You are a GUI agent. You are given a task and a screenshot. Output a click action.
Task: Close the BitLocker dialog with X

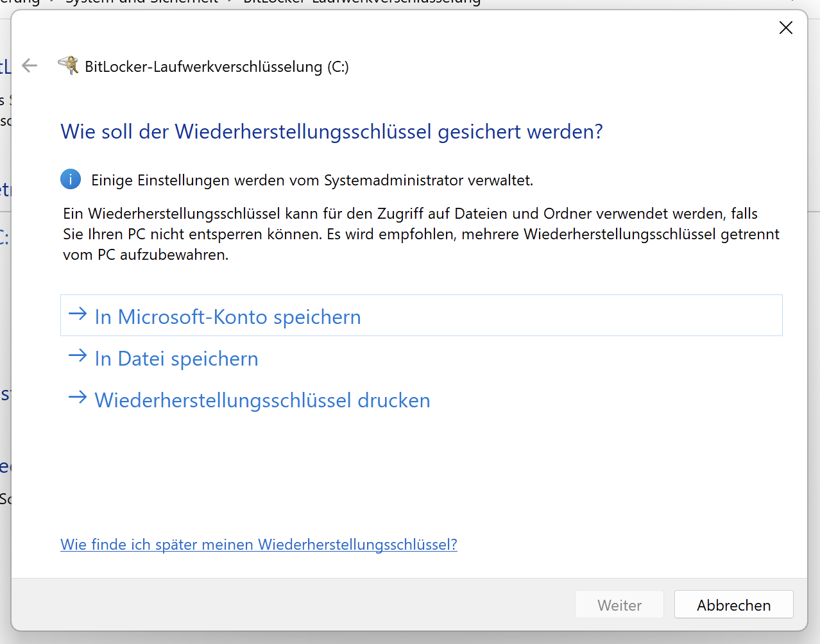[x=786, y=28]
